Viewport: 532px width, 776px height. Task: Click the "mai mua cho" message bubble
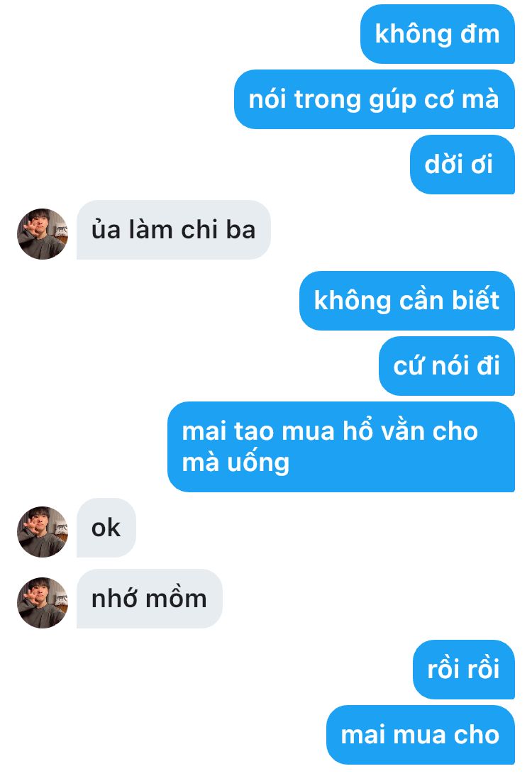pyautogui.click(x=421, y=735)
